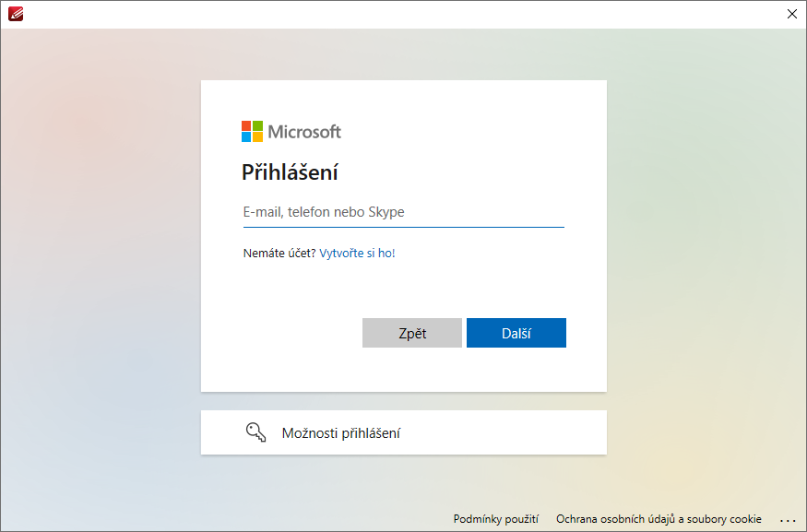Click the Přihlášení heading text

[290, 172]
